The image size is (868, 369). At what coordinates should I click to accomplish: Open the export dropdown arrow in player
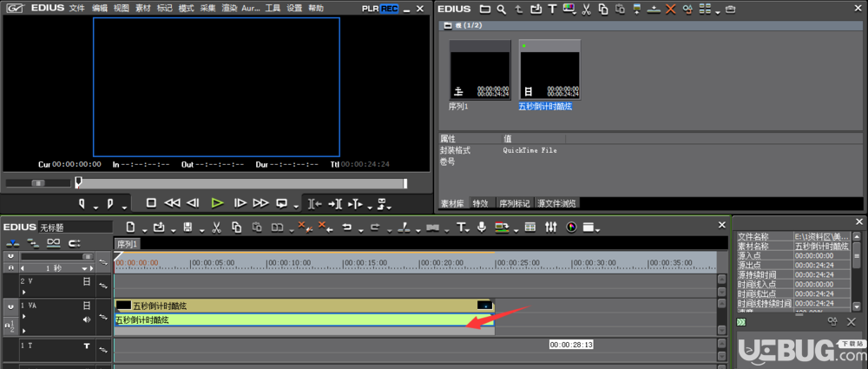click(390, 208)
